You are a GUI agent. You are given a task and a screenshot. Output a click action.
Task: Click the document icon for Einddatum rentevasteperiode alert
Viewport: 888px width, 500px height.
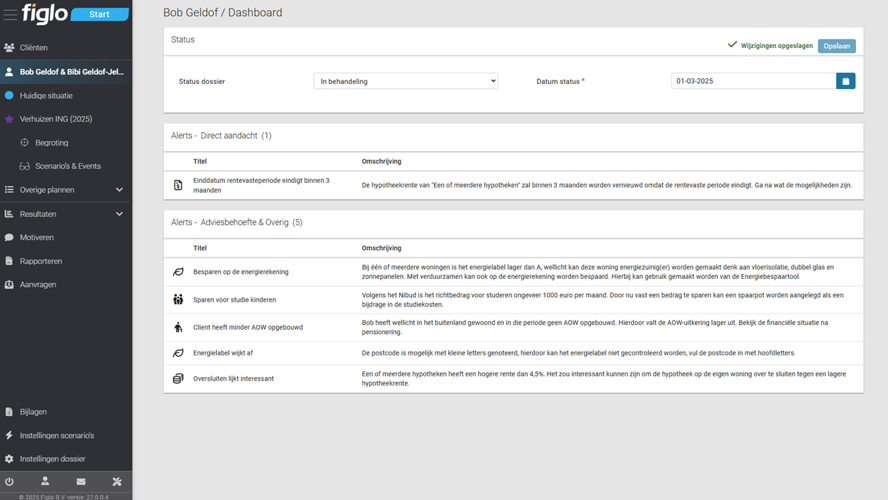pyautogui.click(x=178, y=185)
